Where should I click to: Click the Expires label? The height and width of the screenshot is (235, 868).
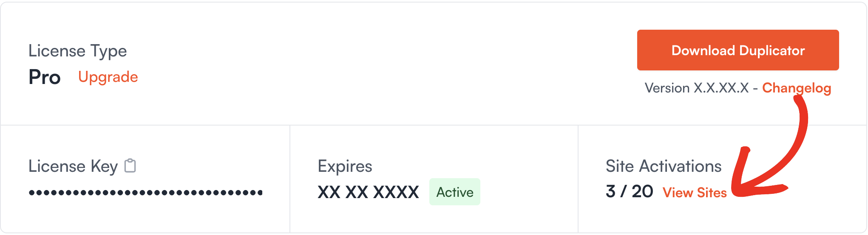pos(345,166)
